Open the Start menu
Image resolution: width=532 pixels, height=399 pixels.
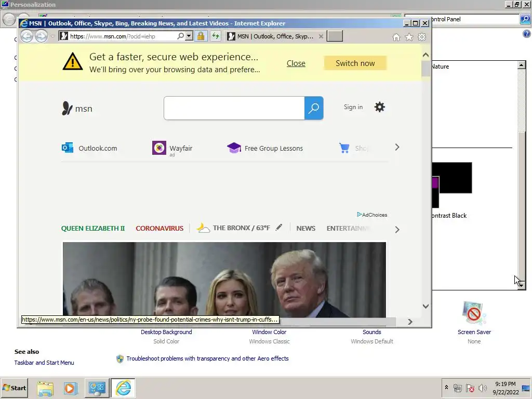(x=14, y=388)
